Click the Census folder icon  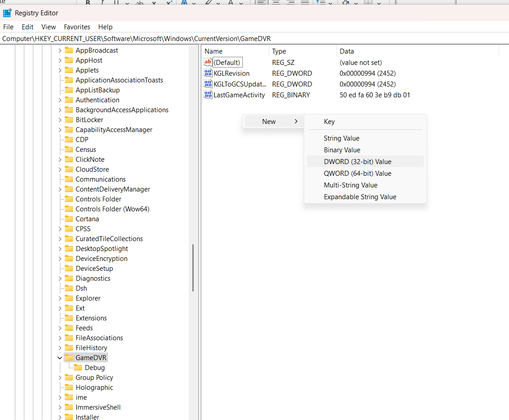[x=69, y=150]
